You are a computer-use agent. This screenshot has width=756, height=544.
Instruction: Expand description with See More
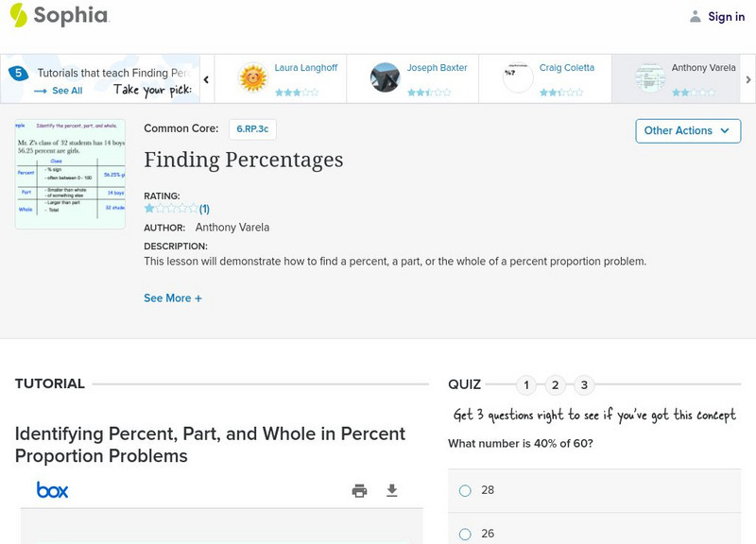(173, 298)
